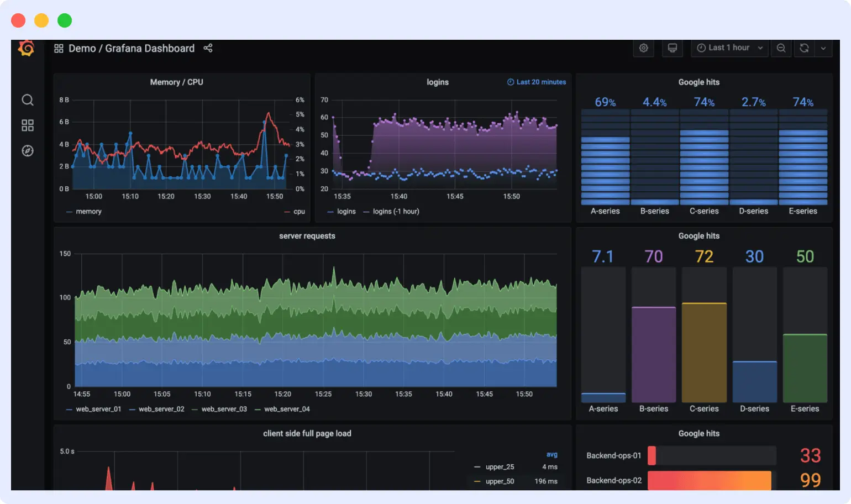Open the Grafana logo home menu
This screenshot has width=851, height=504.
(26, 48)
